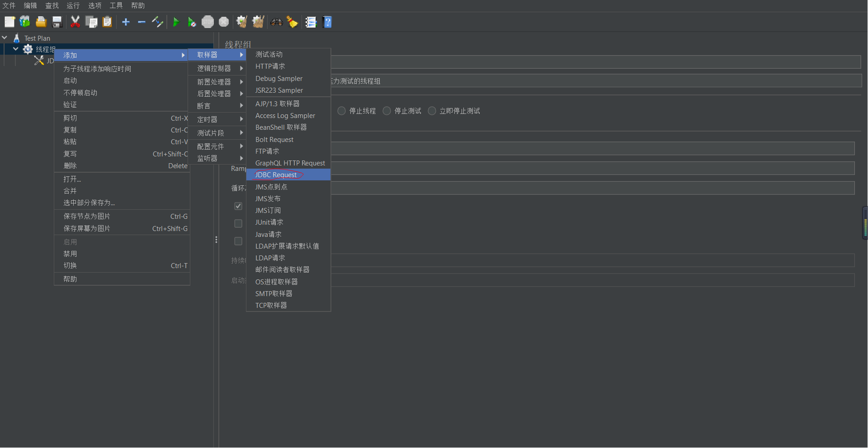
Task: Click the Help question mark icon
Action: [x=327, y=22]
